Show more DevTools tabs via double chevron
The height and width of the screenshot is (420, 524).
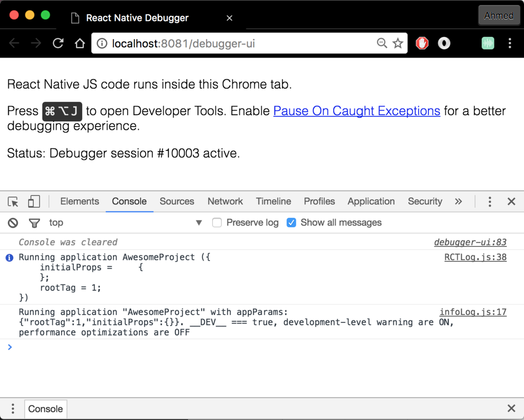(459, 202)
